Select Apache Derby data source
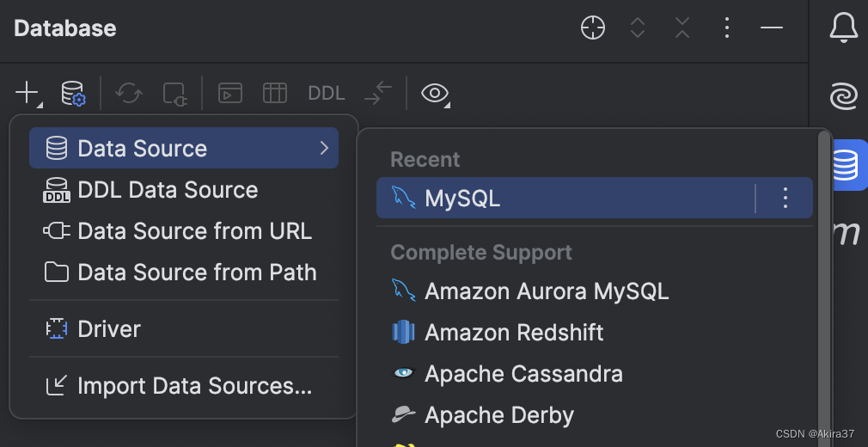The height and width of the screenshot is (447, 868). [x=595, y=415]
